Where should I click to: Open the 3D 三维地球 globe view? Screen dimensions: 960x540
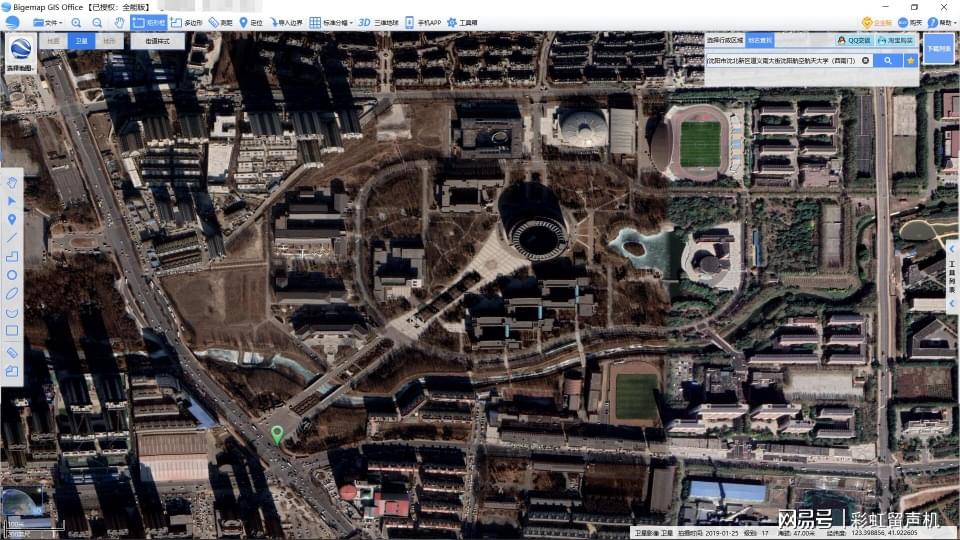(378, 22)
